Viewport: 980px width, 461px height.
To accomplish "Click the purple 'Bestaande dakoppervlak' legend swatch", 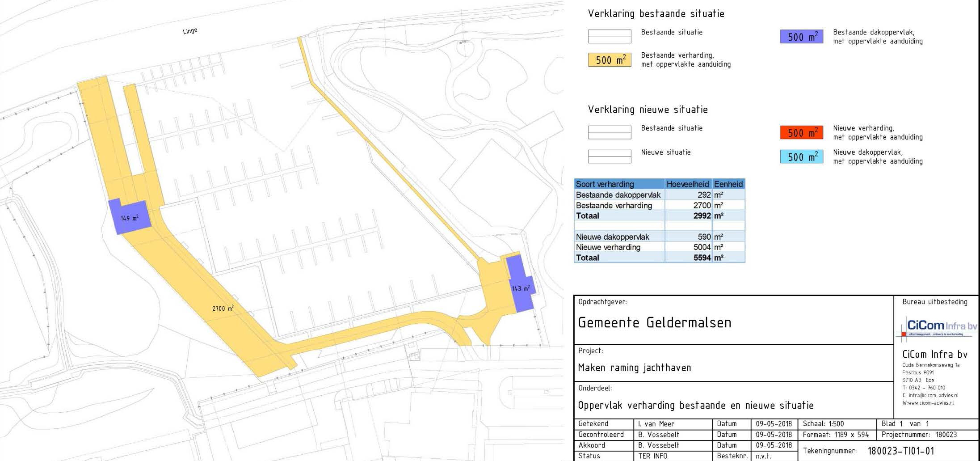I will pyautogui.click(x=801, y=37).
